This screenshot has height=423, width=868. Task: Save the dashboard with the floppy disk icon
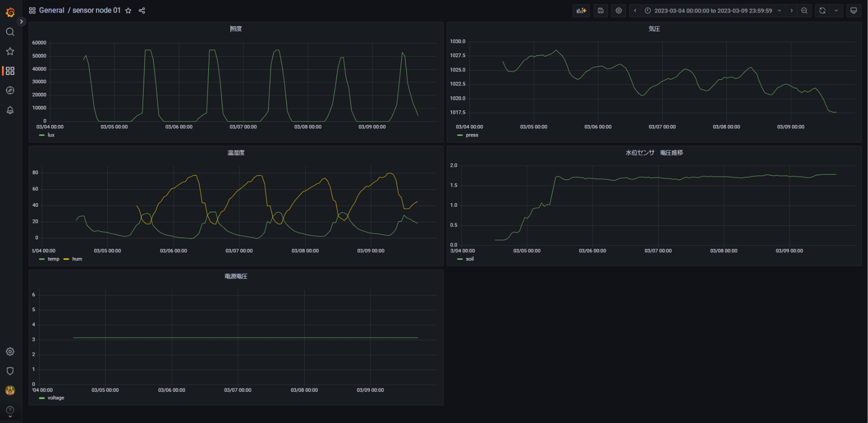(x=600, y=11)
